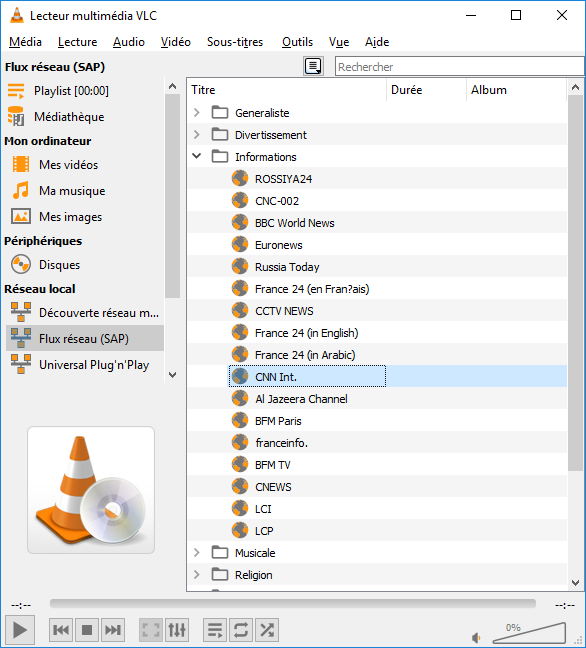Screen dimensions: 586x648
Task: Toggle the playlist view icon
Action: click(215, 630)
